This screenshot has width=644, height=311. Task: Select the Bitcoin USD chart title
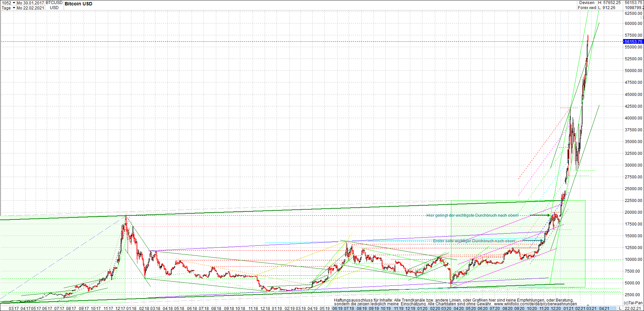click(x=78, y=4)
